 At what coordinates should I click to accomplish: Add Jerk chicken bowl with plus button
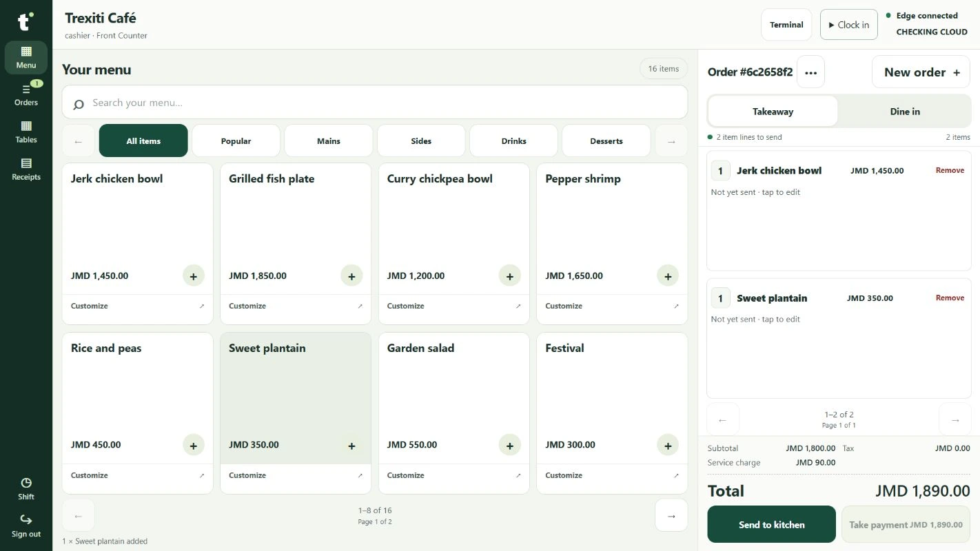coord(193,275)
